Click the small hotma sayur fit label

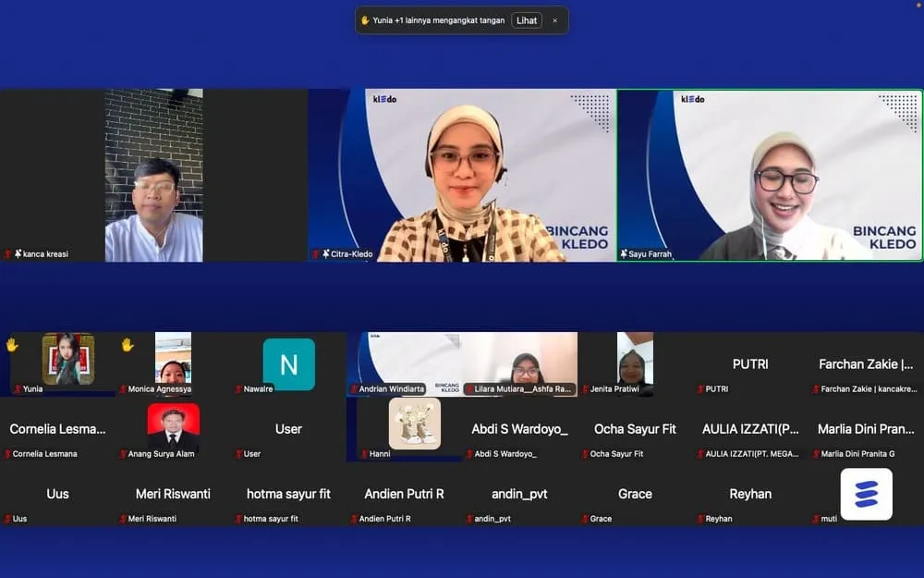tap(271, 519)
